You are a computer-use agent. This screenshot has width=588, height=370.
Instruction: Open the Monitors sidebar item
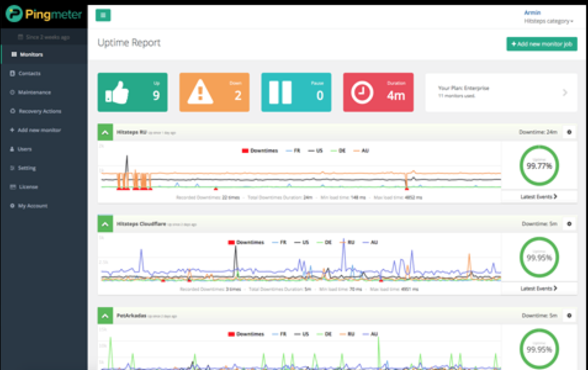tap(44, 54)
